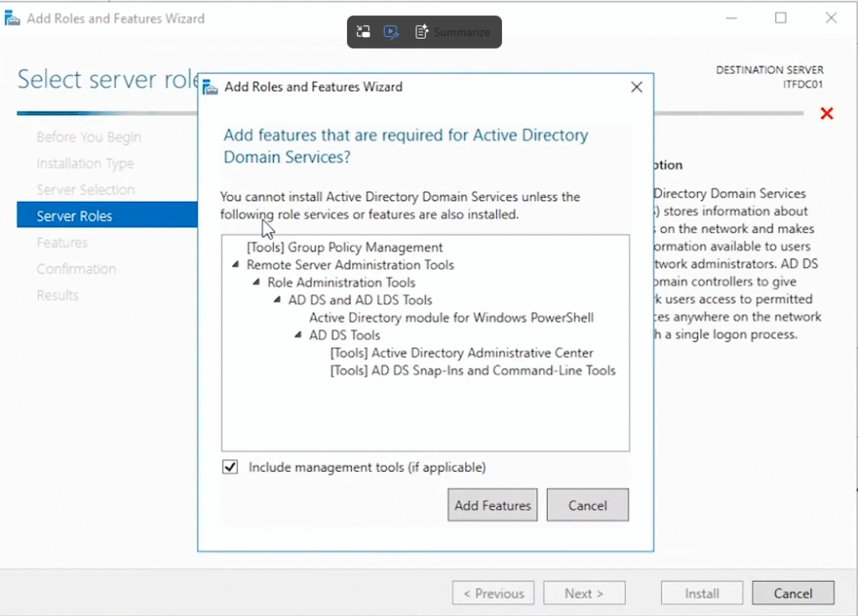This screenshot has width=858, height=616.
Task: Select [Tools] Active Directory Administrative Center
Action: [x=462, y=353]
